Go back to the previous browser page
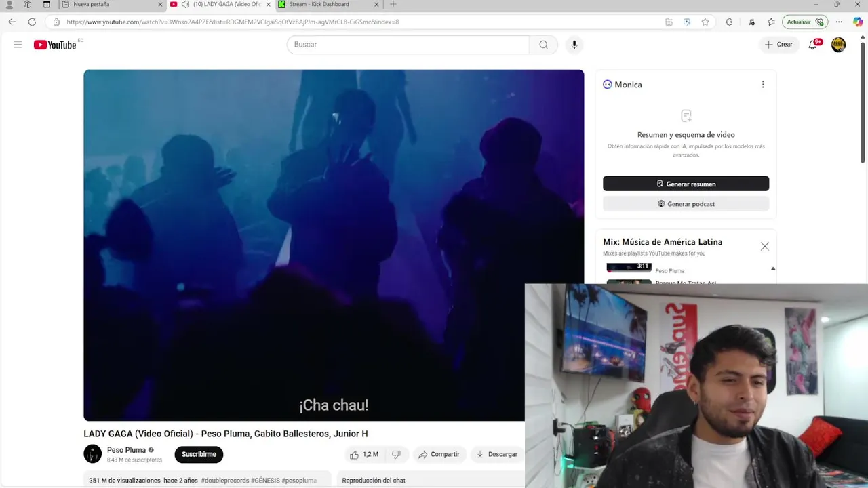868x488 pixels. pyautogui.click(x=12, y=22)
